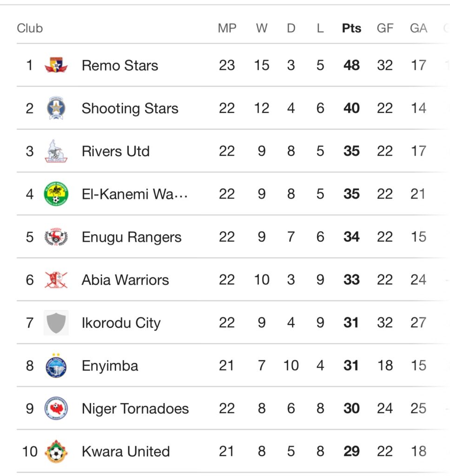The width and height of the screenshot is (450, 476).
Task: Open the Remo Stars team name link
Action: (x=120, y=66)
